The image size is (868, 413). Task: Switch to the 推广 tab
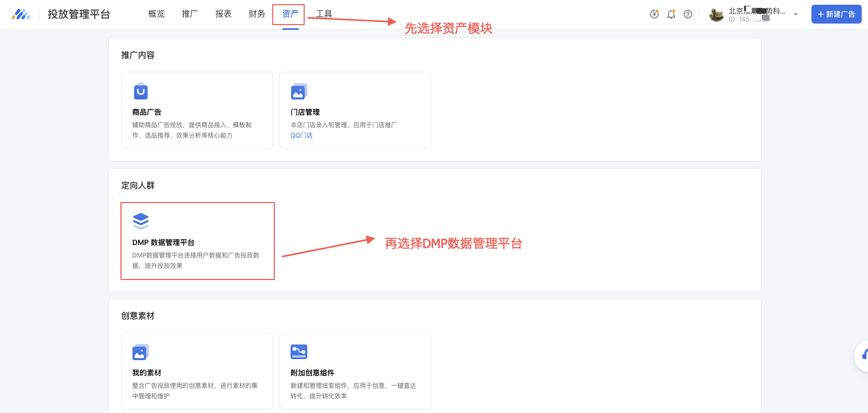190,14
